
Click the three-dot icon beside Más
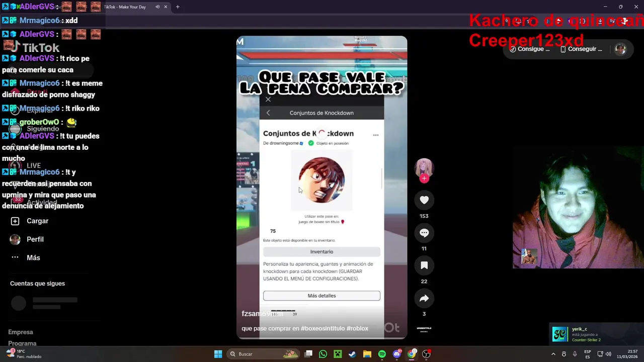[x=15, y=257]
